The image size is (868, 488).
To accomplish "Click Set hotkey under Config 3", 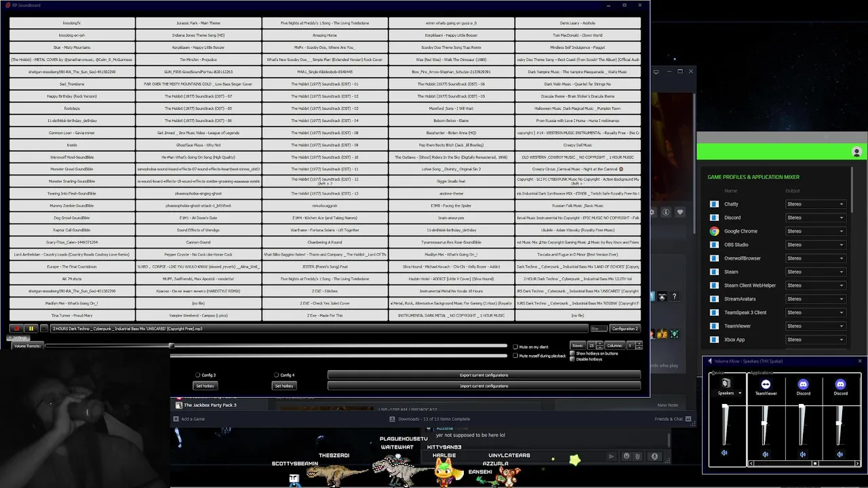I will (205, 386).
